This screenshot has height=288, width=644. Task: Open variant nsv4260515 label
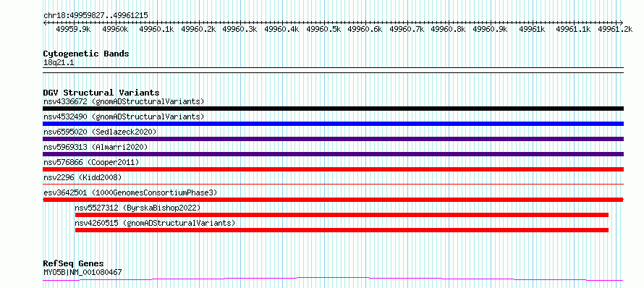point(155,223)
